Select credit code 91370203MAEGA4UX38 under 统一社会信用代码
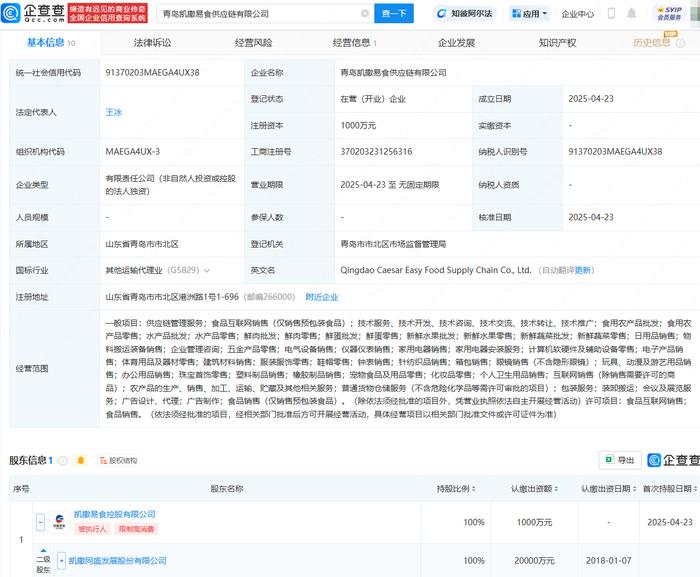 152,72
